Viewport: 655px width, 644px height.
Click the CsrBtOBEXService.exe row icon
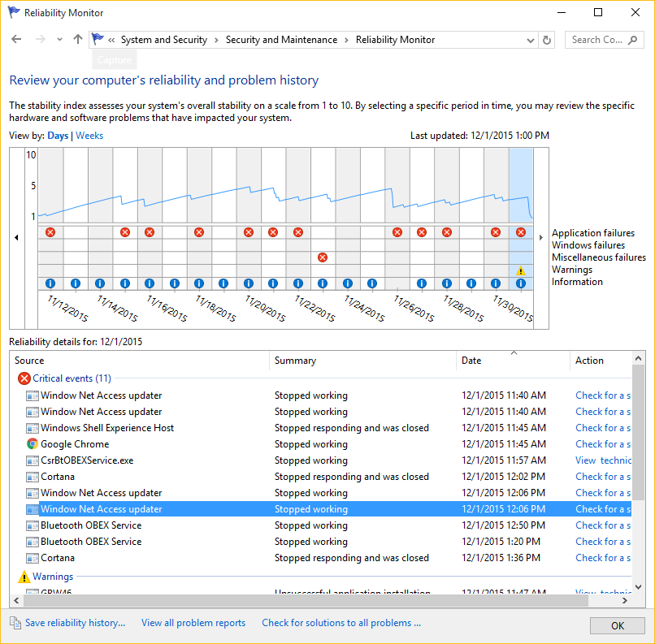click(33, 460)
